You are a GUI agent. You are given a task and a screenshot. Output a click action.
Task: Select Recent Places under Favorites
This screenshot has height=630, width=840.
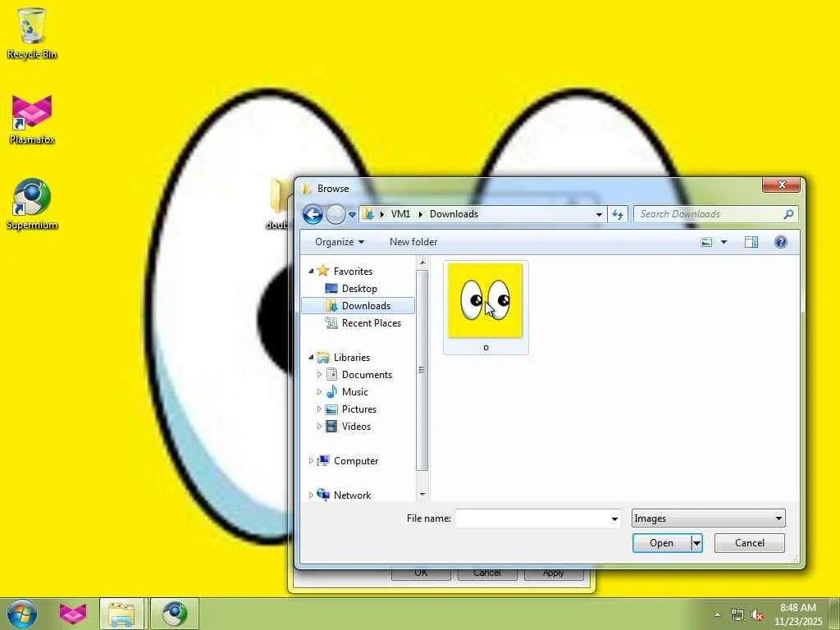[x=372, y=323]
